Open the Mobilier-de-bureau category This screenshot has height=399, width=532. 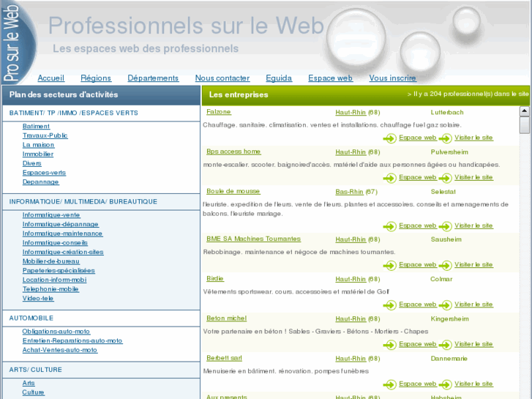(x=51, y=261)
